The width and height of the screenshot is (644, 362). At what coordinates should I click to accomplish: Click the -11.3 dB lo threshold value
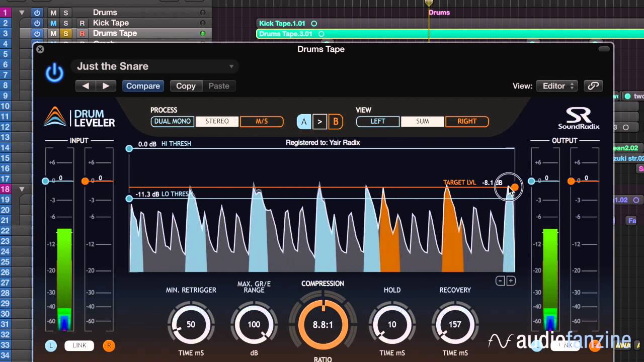pyautogui.click(x=147, y=194)
